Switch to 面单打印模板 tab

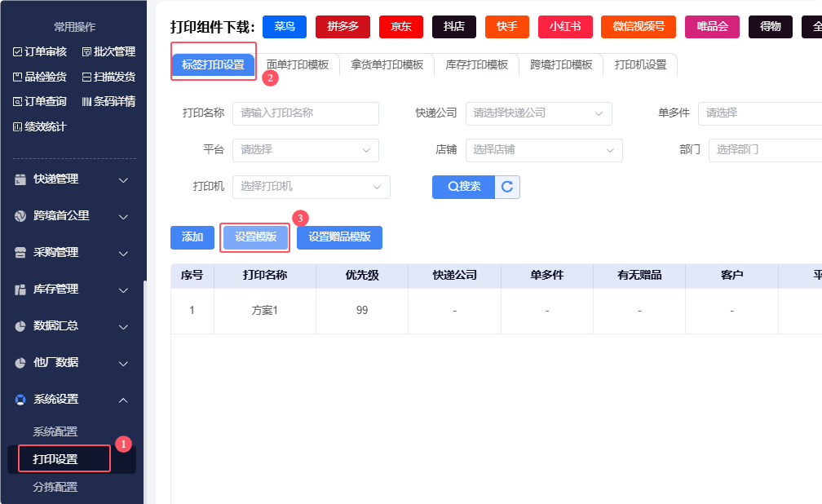click(x=298, y=64)
